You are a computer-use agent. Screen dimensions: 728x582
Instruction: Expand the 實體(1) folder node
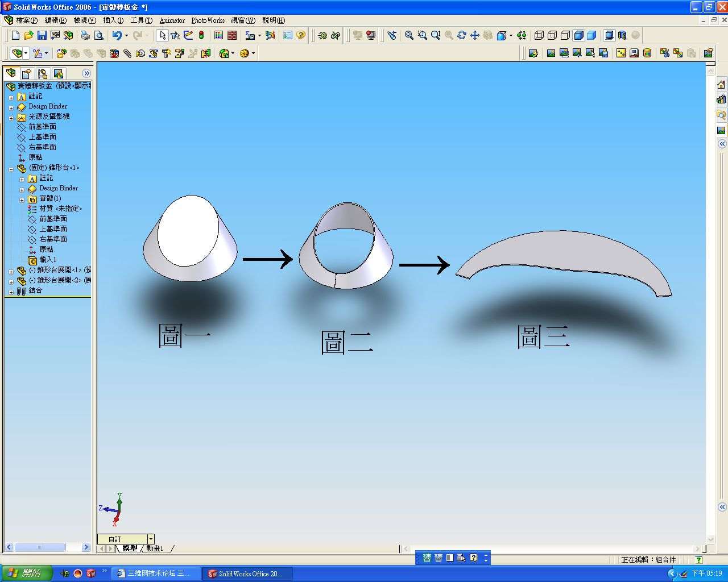[x=22, y=199]
